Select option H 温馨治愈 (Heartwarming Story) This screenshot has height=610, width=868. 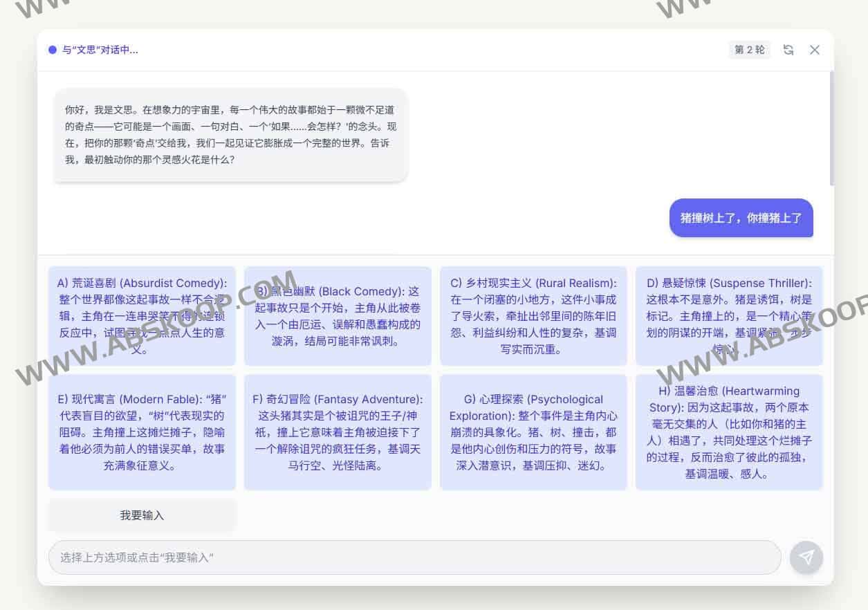tap(729, 432)
